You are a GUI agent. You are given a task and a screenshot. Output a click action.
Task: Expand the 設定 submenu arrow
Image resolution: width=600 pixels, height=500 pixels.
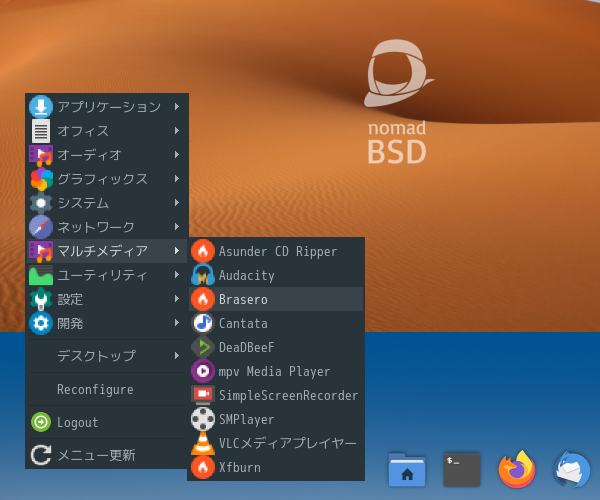(177, 299)
